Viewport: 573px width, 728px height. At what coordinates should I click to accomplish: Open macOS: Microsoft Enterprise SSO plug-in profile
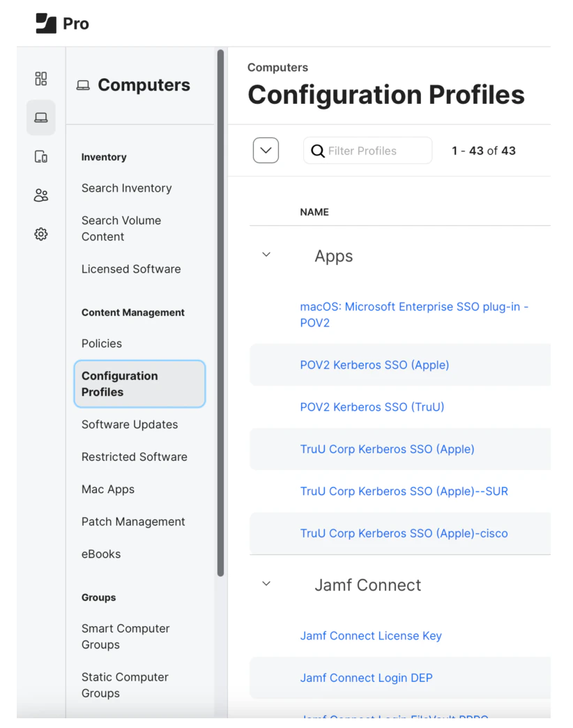pos(414,314)
